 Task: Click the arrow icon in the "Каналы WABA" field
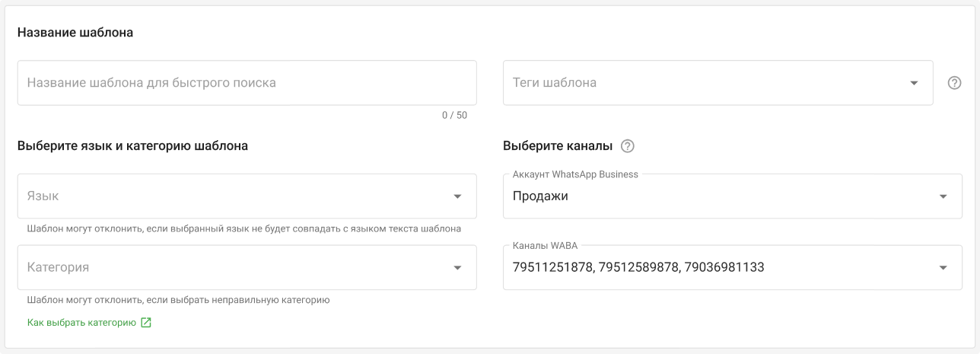(x=943, y=268)
